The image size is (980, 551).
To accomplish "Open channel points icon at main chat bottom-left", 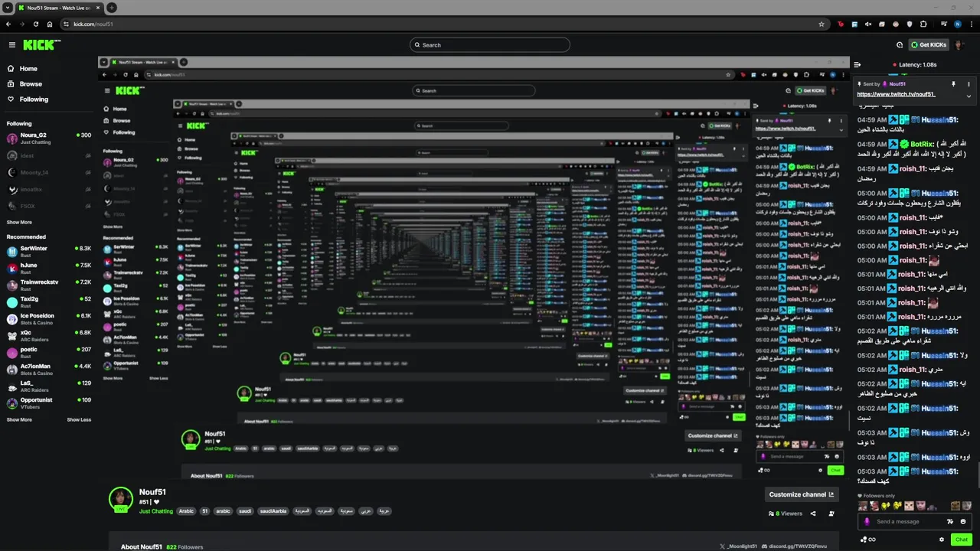I will point(868,540).
